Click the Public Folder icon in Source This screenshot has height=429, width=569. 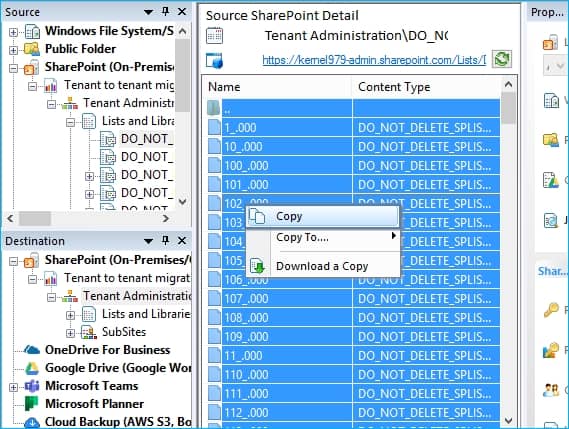pos(32,49)
